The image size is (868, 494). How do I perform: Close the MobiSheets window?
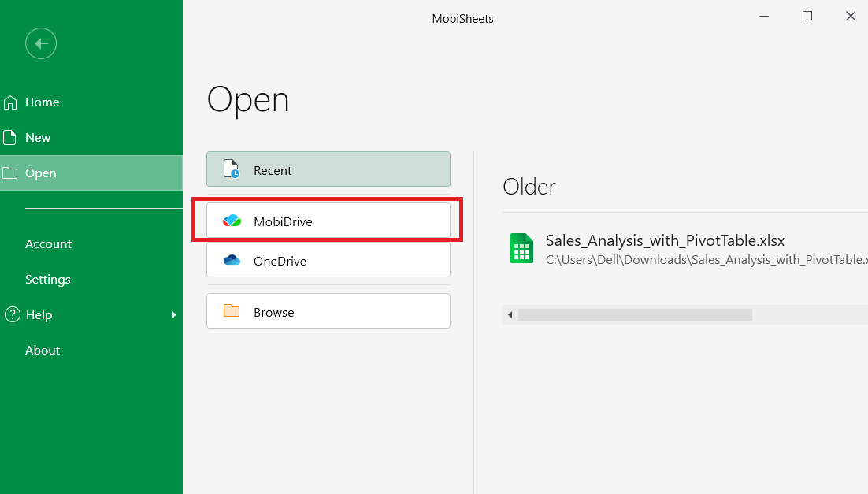point(851,16)
